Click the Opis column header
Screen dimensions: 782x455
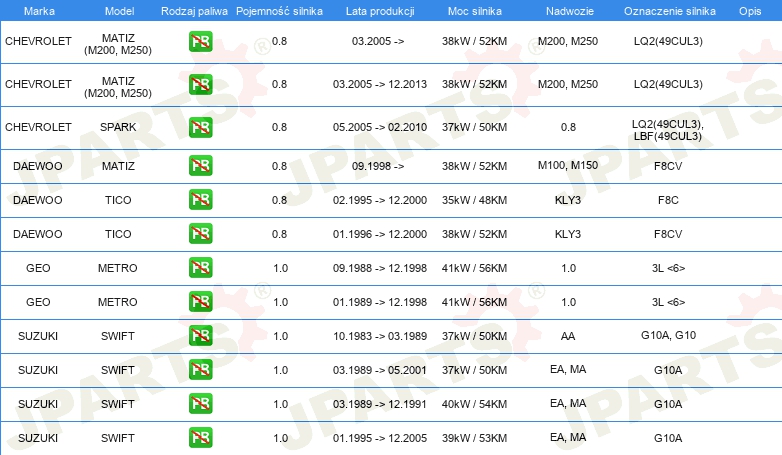(x=750, y=11)
